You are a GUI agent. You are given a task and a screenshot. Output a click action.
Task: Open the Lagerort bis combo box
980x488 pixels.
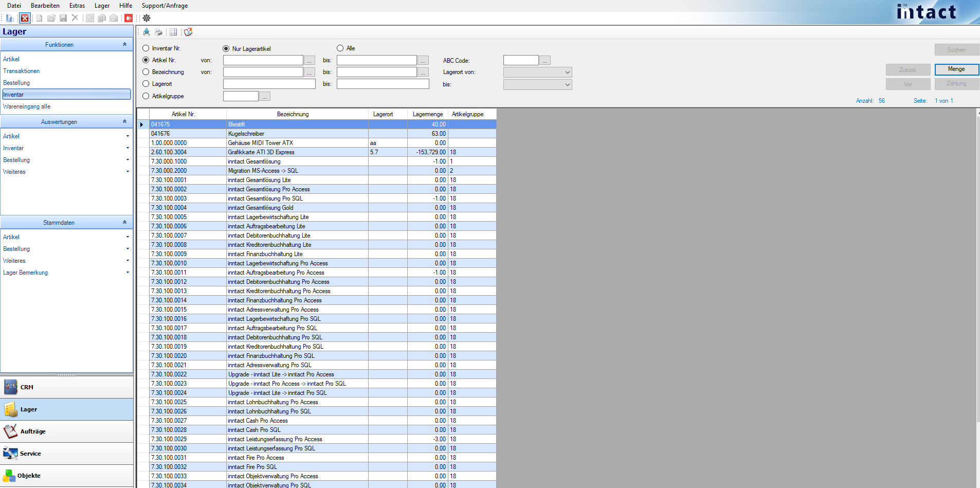(537, 84)
